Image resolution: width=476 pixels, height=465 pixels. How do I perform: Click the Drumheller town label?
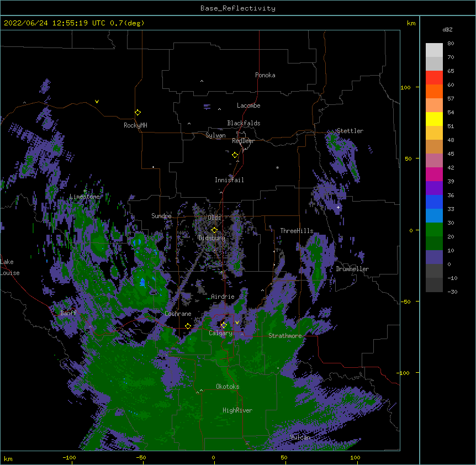[352, 269]
